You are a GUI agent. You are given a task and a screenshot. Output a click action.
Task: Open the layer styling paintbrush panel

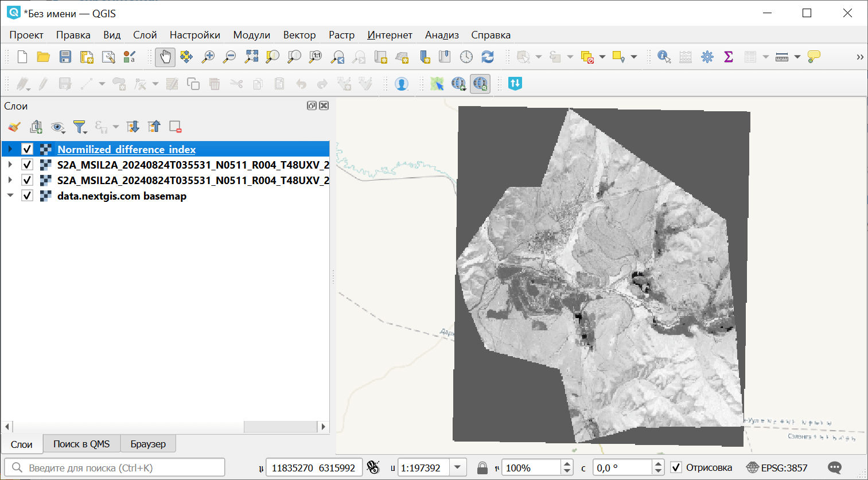14,127
